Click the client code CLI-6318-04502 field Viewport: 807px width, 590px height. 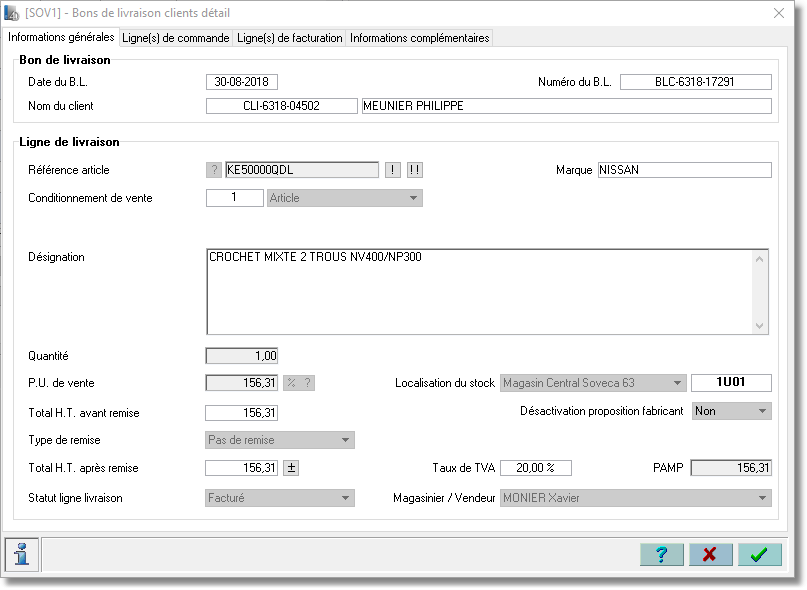click(x=282, y=106)
